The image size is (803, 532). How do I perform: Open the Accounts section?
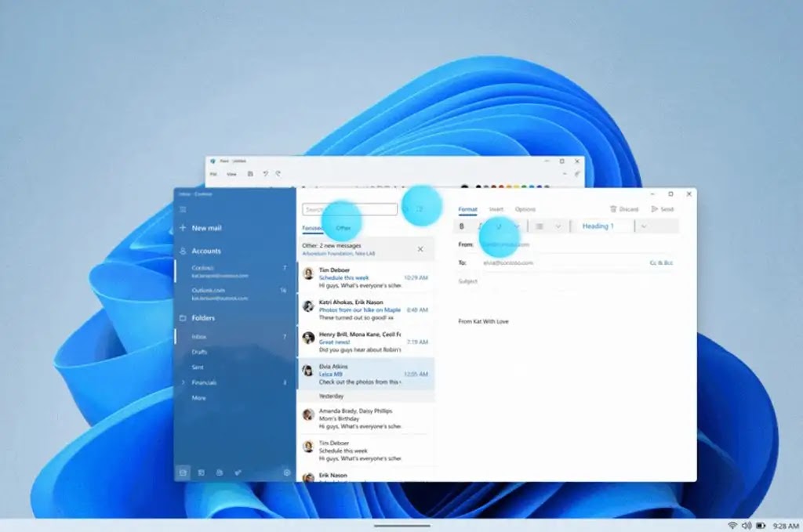tap(206, 252)
